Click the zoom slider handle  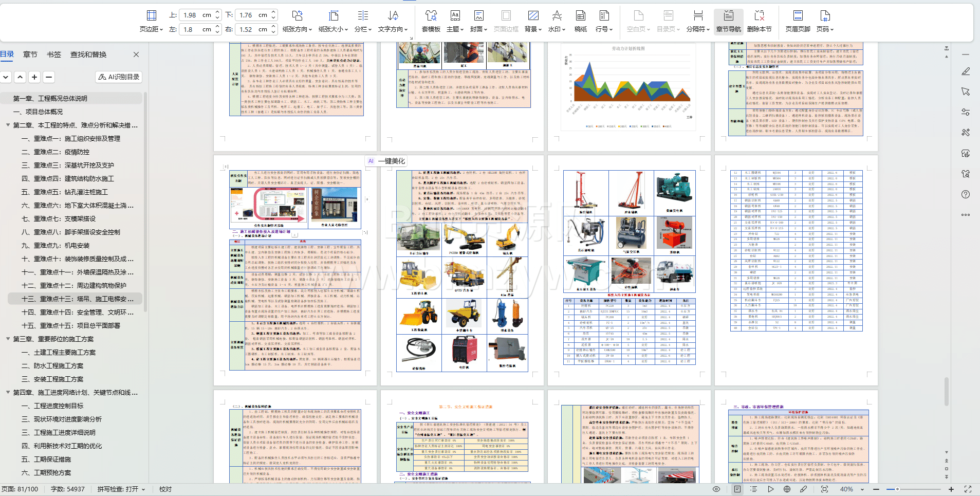897,489
